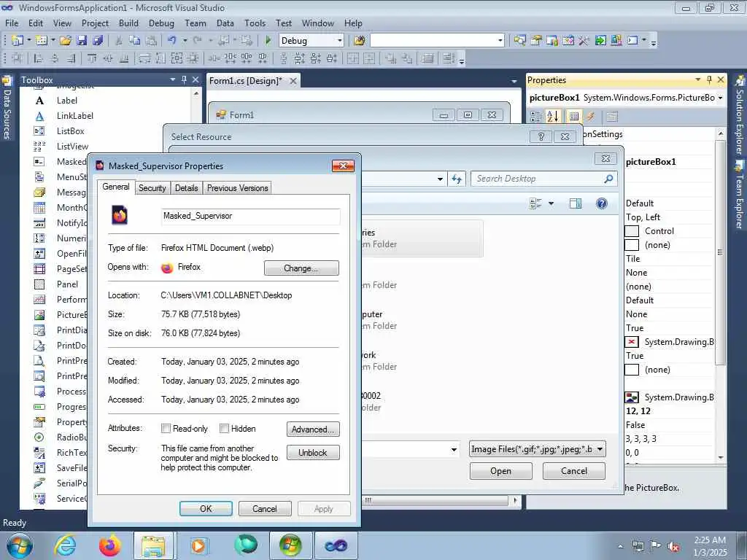Screen dimensions: 747x560
Task: Open the Team Explorer side tab
Action: coord(740,195)
